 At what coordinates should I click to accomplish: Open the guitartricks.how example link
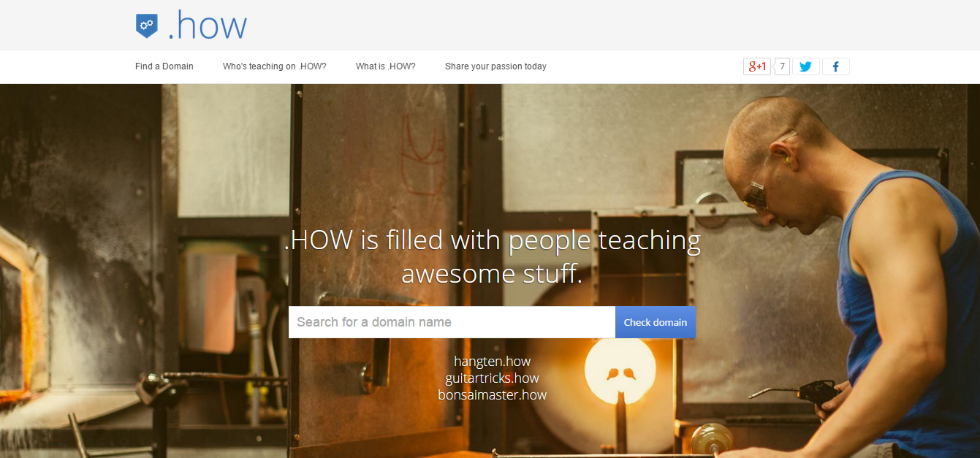492,378
